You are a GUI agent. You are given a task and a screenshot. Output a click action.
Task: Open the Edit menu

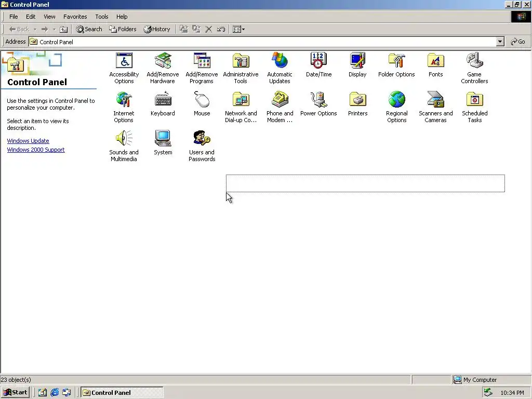point(31,17)
